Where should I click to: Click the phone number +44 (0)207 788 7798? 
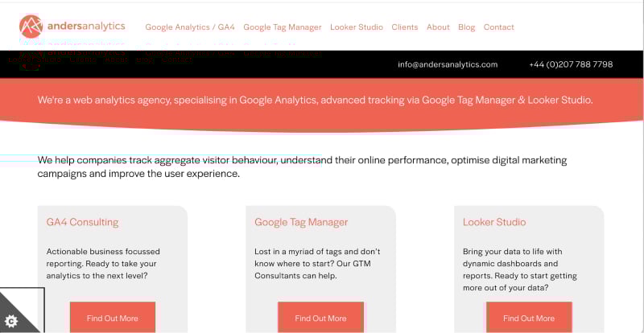pos(571,64)
